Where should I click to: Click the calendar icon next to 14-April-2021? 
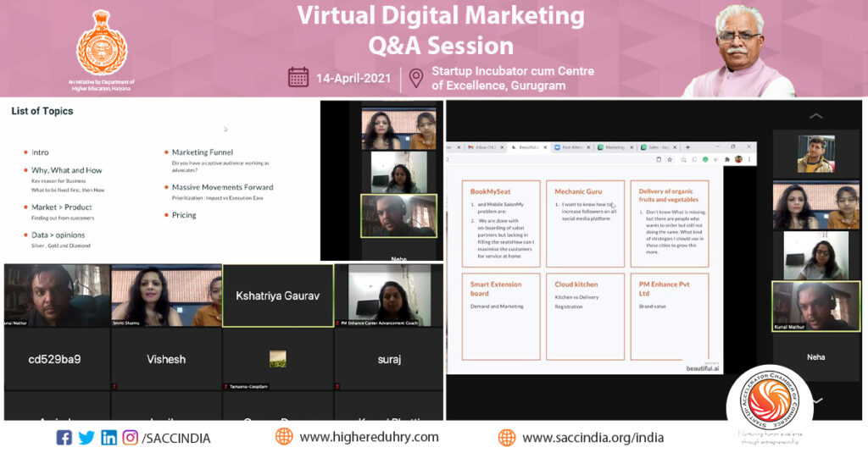point(298,77)
